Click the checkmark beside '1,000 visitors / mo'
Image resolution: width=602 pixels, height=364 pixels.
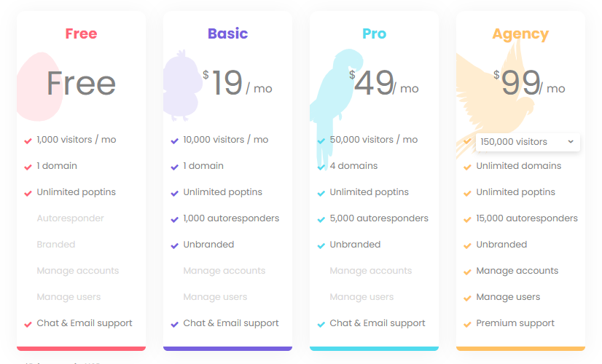point(28,141)
